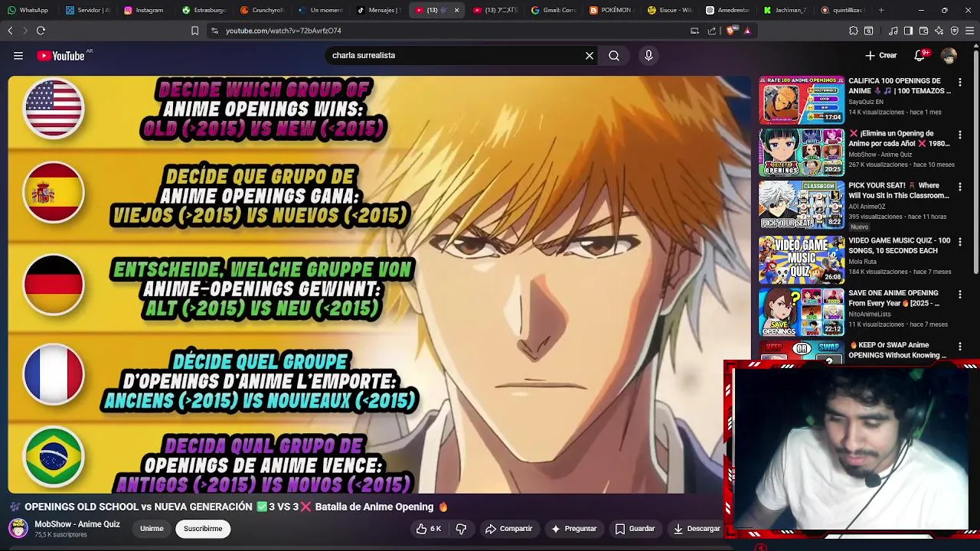
Task: Go to the YouTube home logo
Action: click(x=60, y=55)
